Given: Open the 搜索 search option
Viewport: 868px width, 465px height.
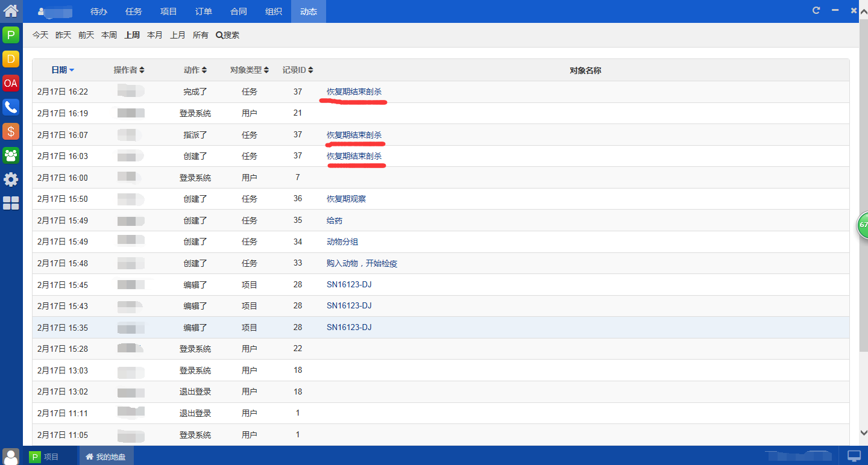Looking at the screenshot, I should tap(227, 35).
